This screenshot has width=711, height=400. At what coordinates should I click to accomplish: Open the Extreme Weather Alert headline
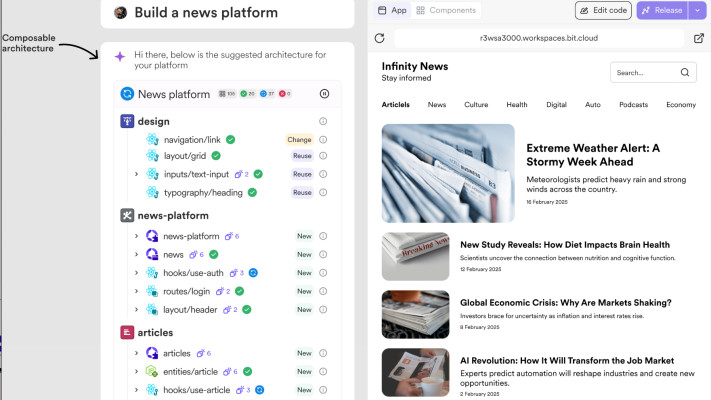(593, 155)
